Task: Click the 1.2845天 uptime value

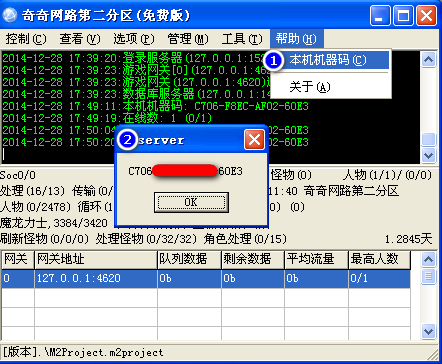Action: (408, 239)
